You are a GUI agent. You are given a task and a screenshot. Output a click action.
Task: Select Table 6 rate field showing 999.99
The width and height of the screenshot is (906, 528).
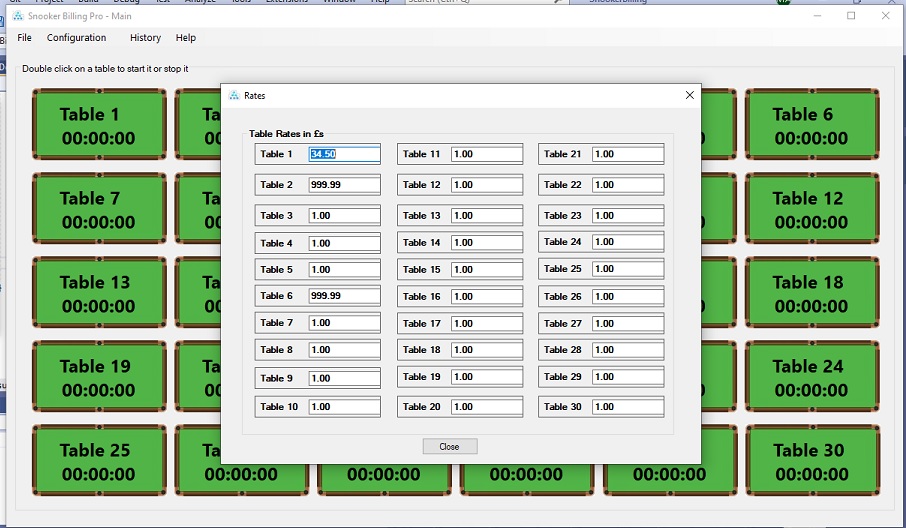point(344,296)
